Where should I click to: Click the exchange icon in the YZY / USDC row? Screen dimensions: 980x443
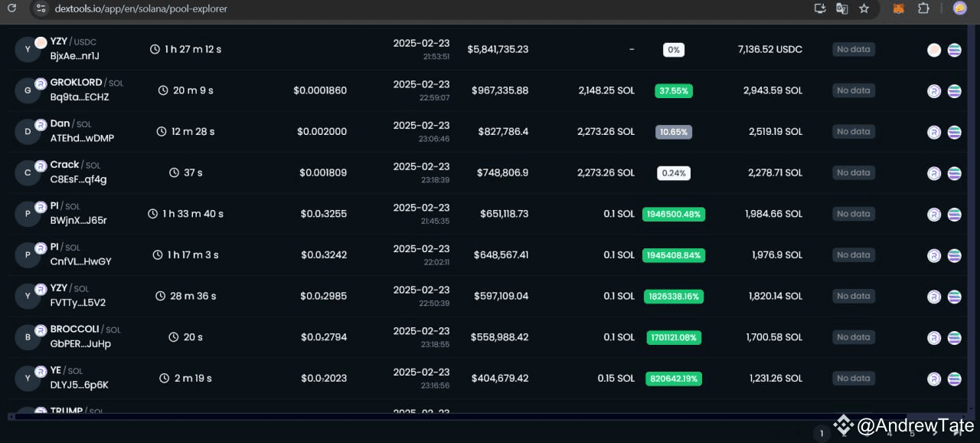pos(934,50)
